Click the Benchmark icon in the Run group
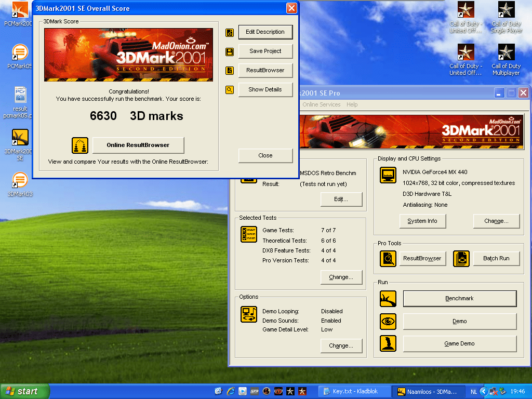 click(388, 299)
